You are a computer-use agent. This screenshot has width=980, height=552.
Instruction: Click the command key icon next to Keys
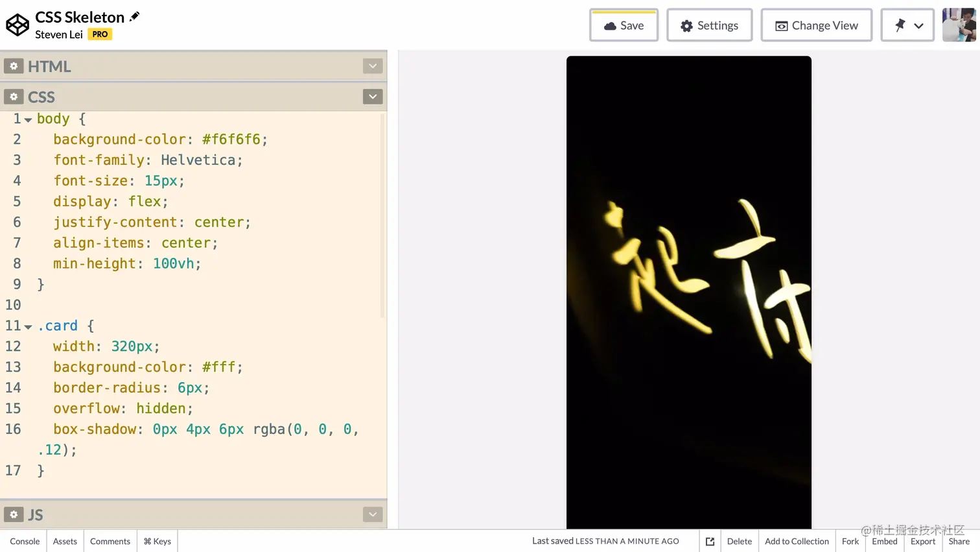coord(147,540)
